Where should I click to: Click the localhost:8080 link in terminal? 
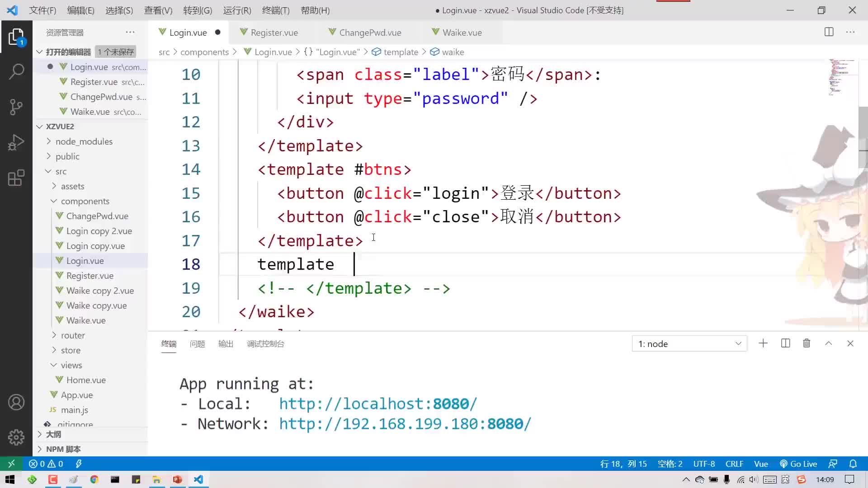378,404
